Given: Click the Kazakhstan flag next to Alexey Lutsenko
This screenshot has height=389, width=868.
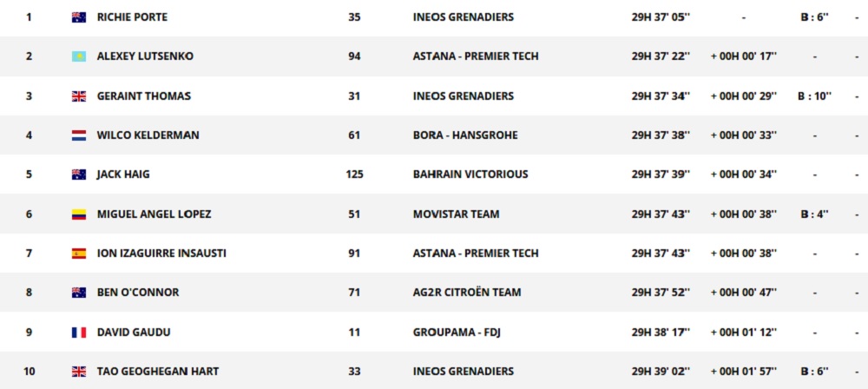Looking at the screenshot, I should pyautogui.click(x=79, y=56).
